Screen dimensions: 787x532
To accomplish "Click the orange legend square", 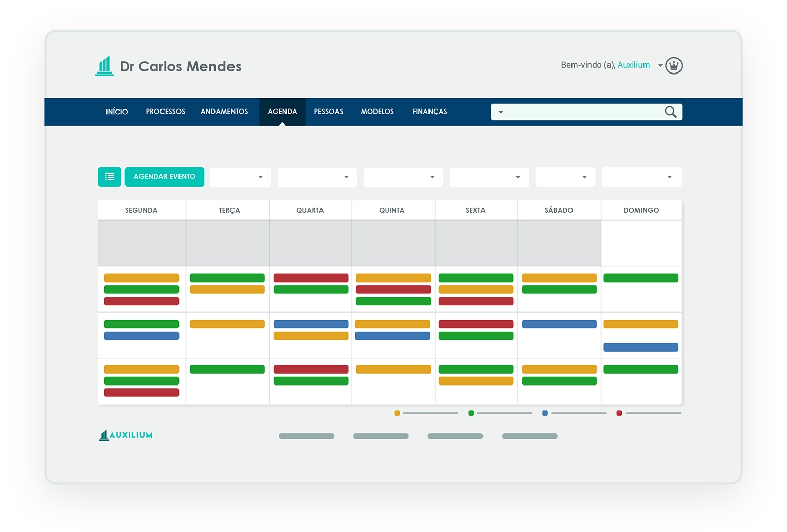I will [397, 413].
